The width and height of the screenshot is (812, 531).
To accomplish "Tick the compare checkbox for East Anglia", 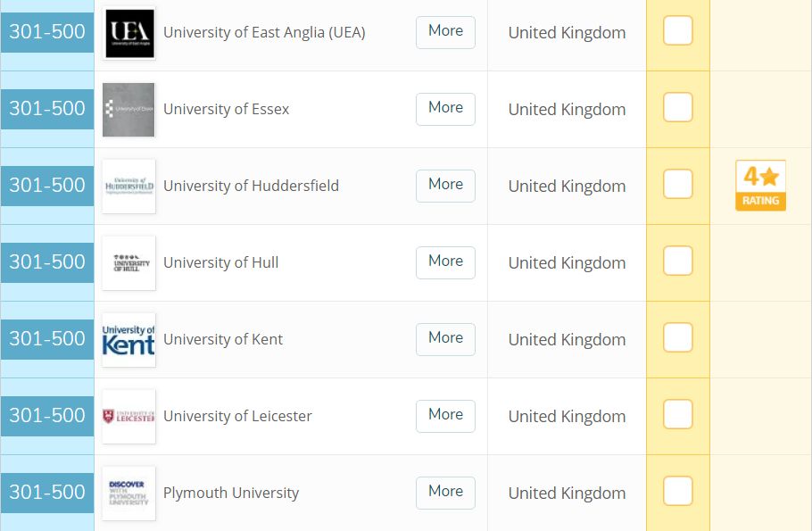I will [677, 30].
